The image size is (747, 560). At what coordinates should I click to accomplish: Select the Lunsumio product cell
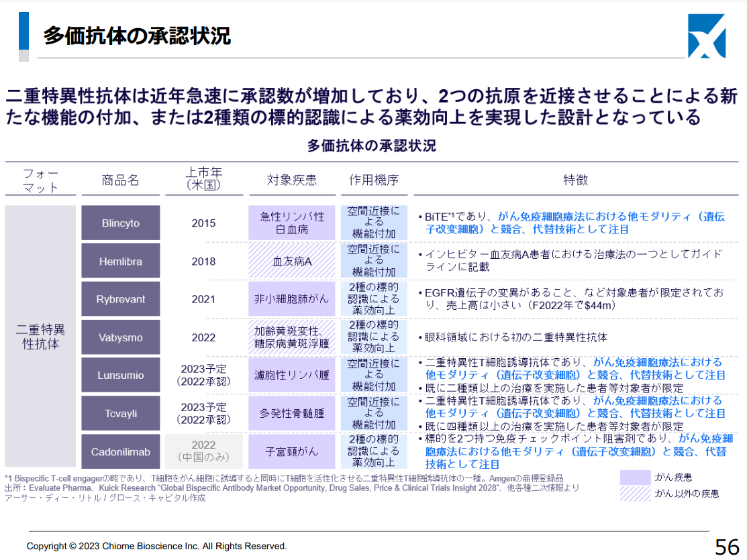tap(121, 376)
